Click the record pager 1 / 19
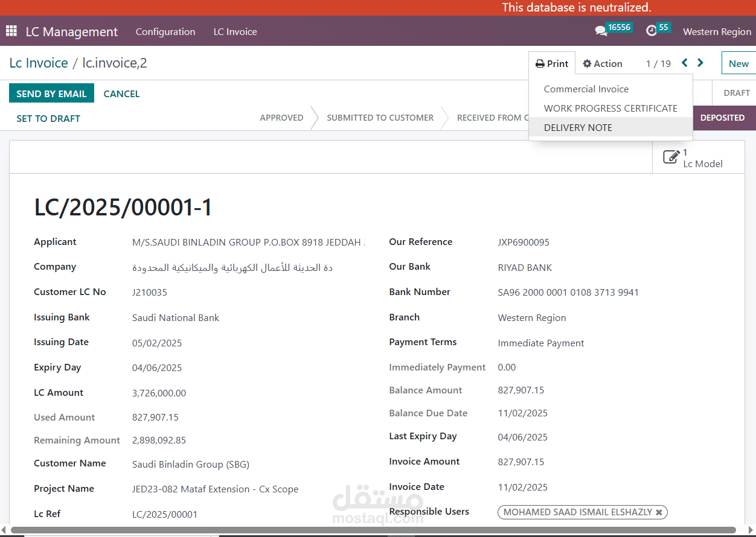This screenshot has width=756, height=537. tap(658, 63)
